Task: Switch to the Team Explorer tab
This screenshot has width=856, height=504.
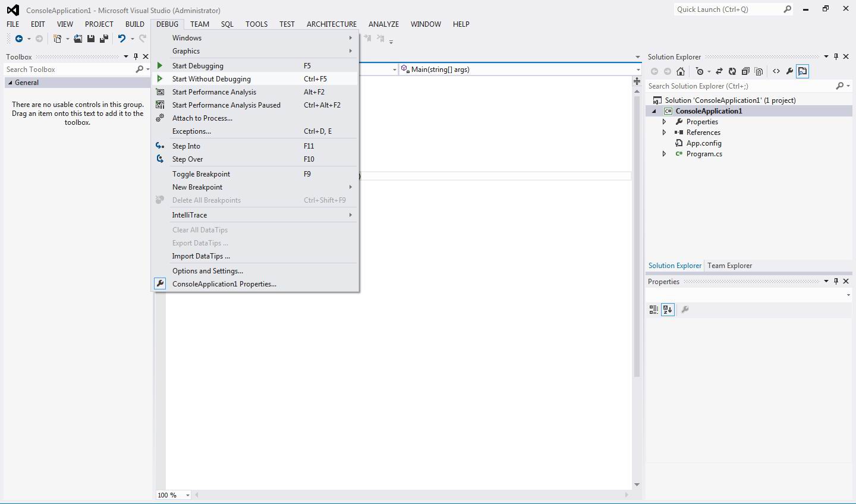Action: click(729, 266)
